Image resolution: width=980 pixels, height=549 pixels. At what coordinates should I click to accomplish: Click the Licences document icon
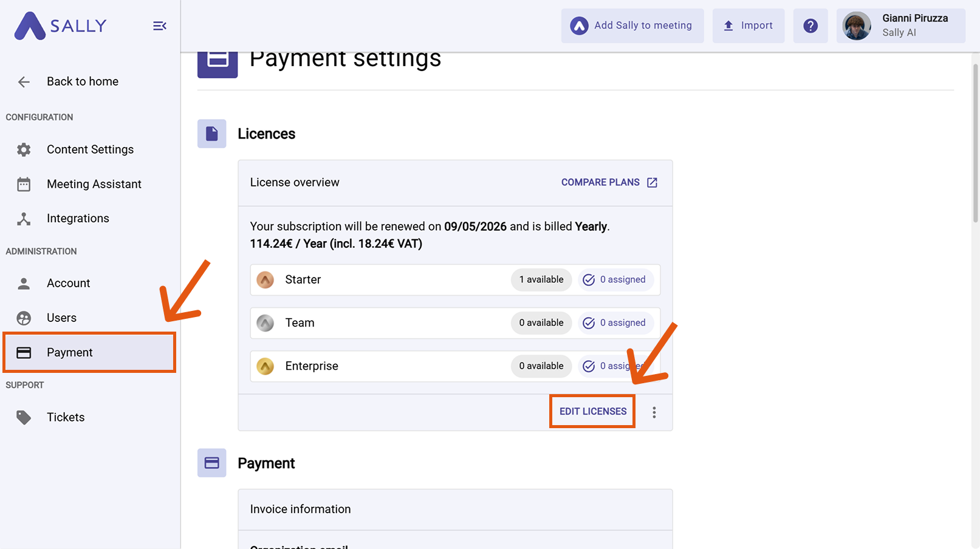click(211, 134)
